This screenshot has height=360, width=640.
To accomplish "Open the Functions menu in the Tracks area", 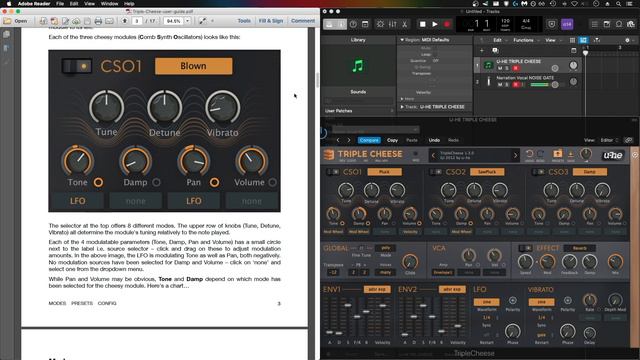I will tap(523, 40).
